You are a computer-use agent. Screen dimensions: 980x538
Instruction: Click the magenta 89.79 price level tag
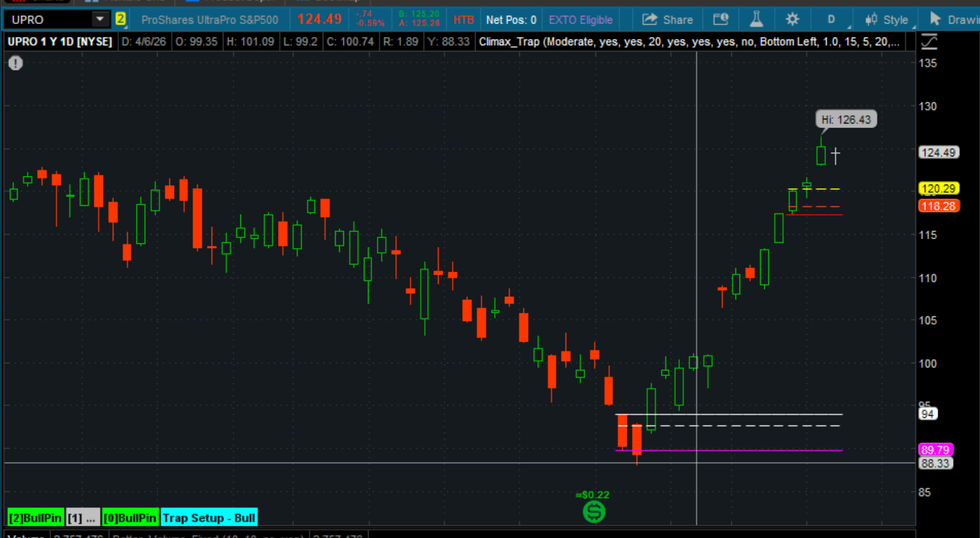pos(935,450)
